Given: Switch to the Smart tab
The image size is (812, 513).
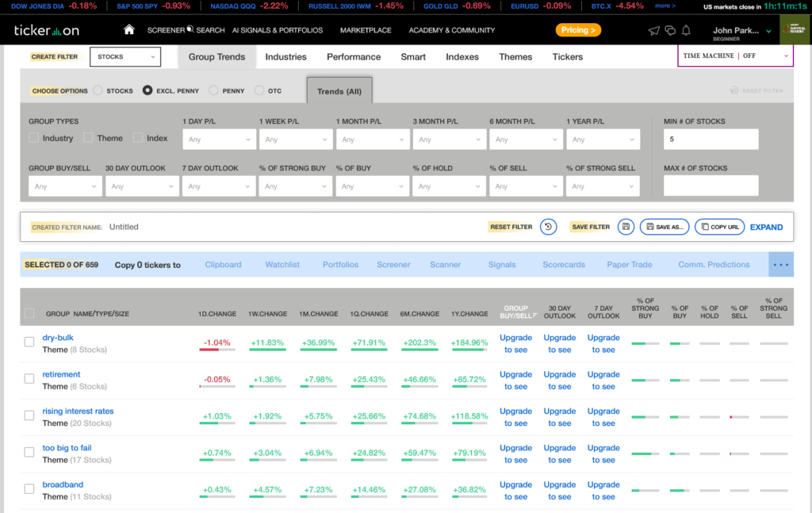Looking at the screenshot, I should [413, 57].
